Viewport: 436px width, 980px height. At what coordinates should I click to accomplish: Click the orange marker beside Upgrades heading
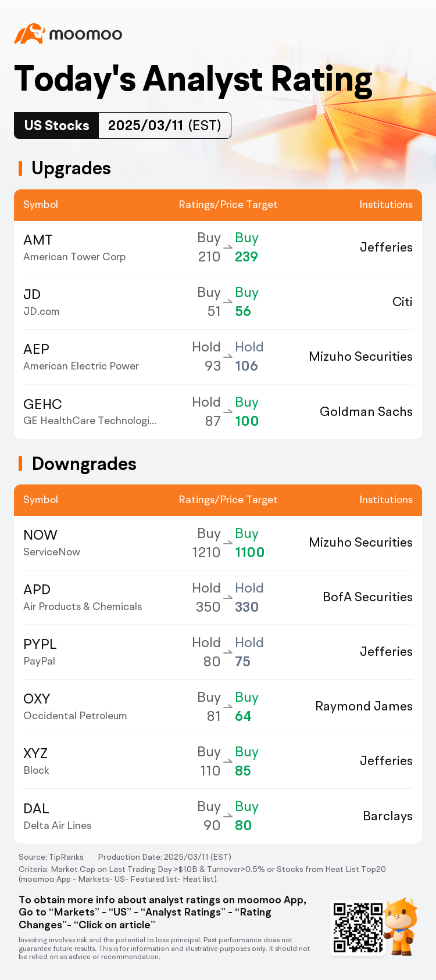(x=20, y=168)
